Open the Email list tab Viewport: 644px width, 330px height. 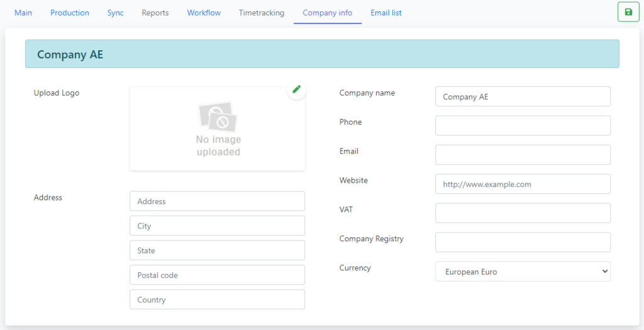tap(386, 13)
